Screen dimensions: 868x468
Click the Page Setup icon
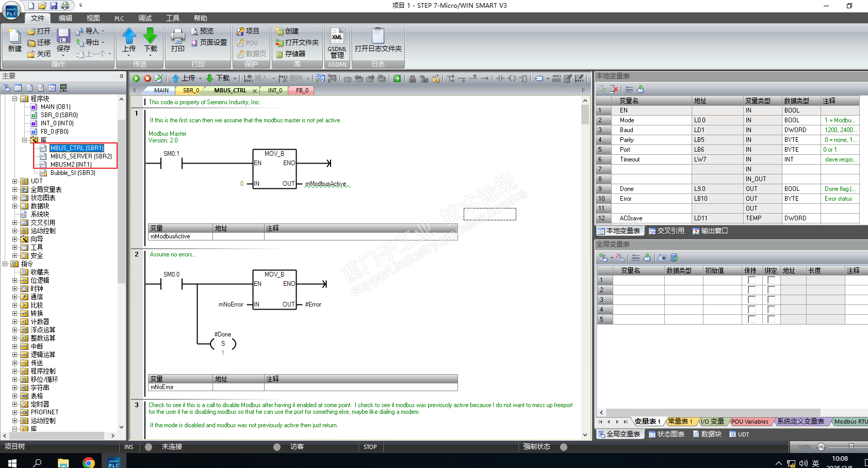[x=194, y=43]
